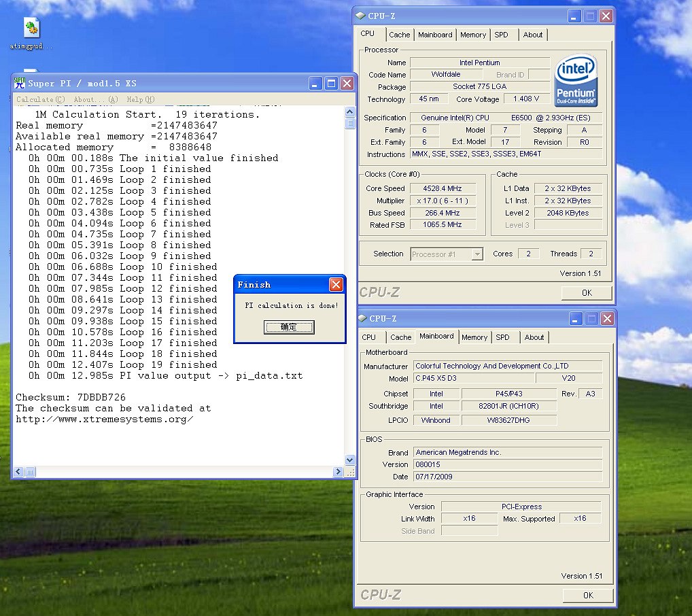Click the BIOS Brand field American Megatrends
The width and height of the screenshot is (692, 616).
coord(508,452)
